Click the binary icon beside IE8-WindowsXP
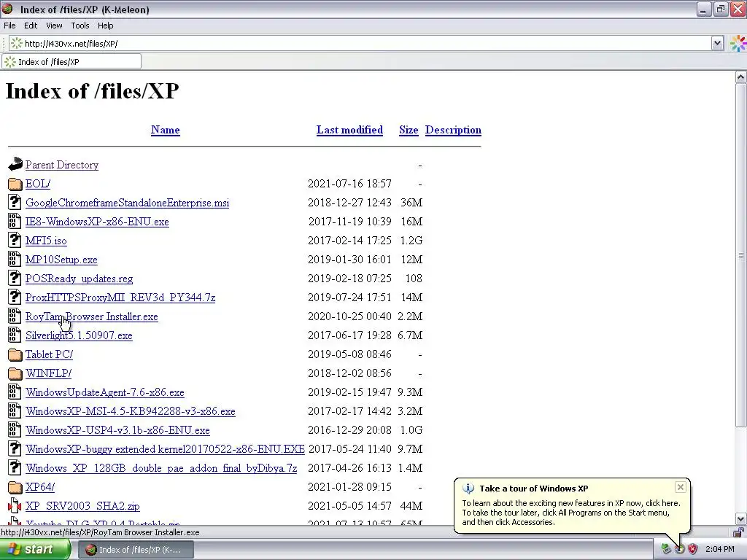The height and width of the screenshot is (560, 747). [15, 222]
